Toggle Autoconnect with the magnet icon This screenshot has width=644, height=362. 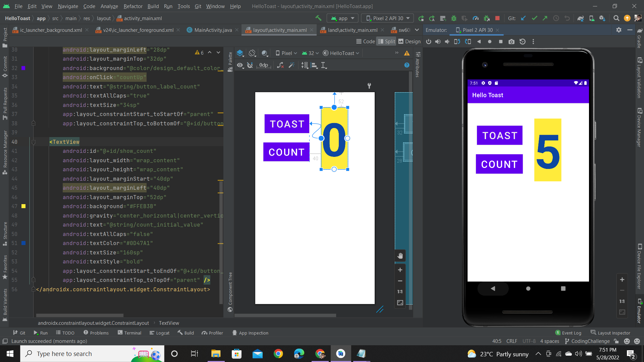250,65
